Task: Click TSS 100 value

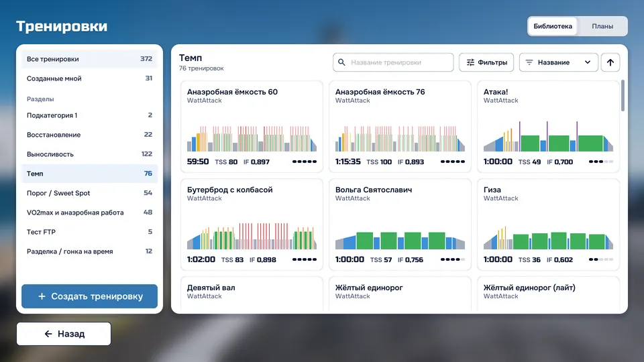Action: point(379,162)
